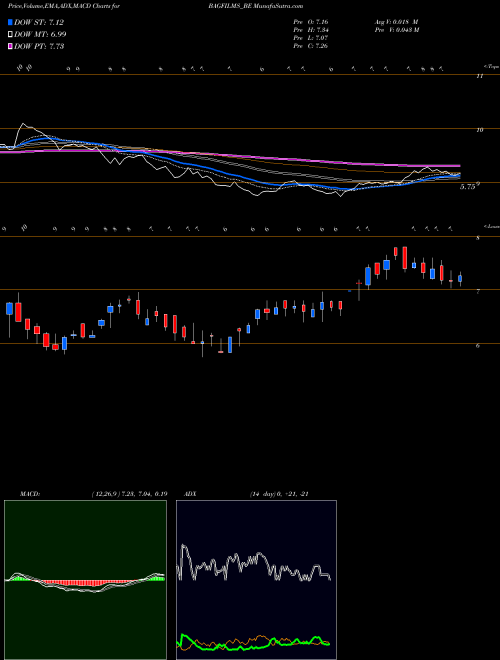This screenshot has height=660, width=500.
Task: Click the 'MACD:' panel label
Action: [x=29, y=494]
